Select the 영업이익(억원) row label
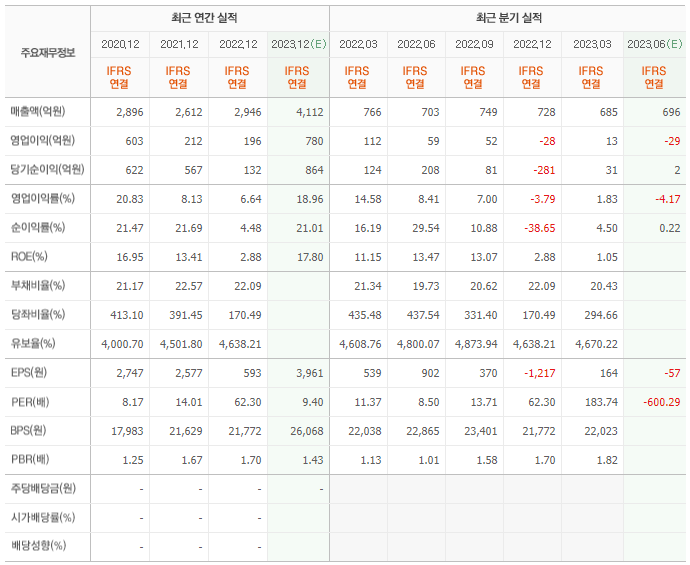 (x=43, y=141)
